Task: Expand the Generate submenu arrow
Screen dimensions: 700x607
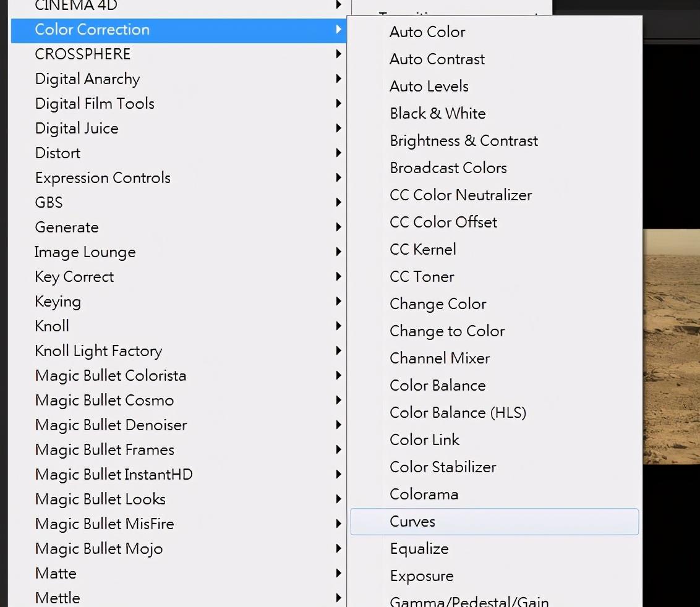Action: pyautogui.click(x=338, y=227)
